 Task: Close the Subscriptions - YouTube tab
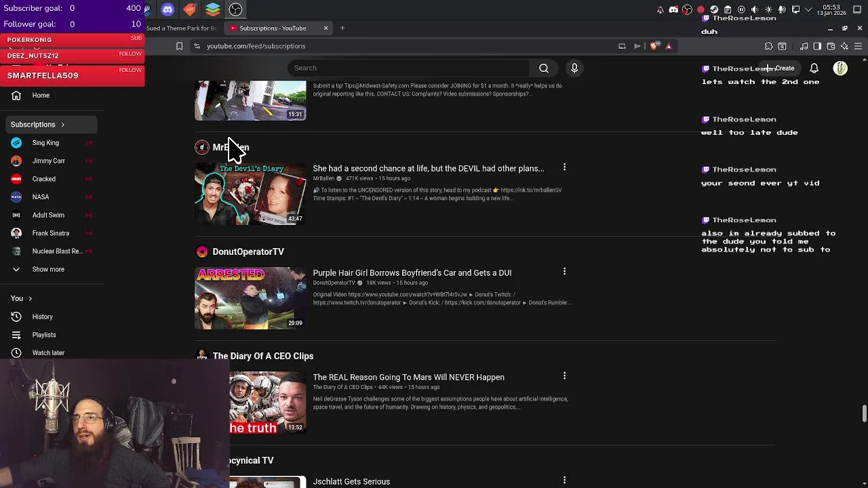[x=325, y=28]
